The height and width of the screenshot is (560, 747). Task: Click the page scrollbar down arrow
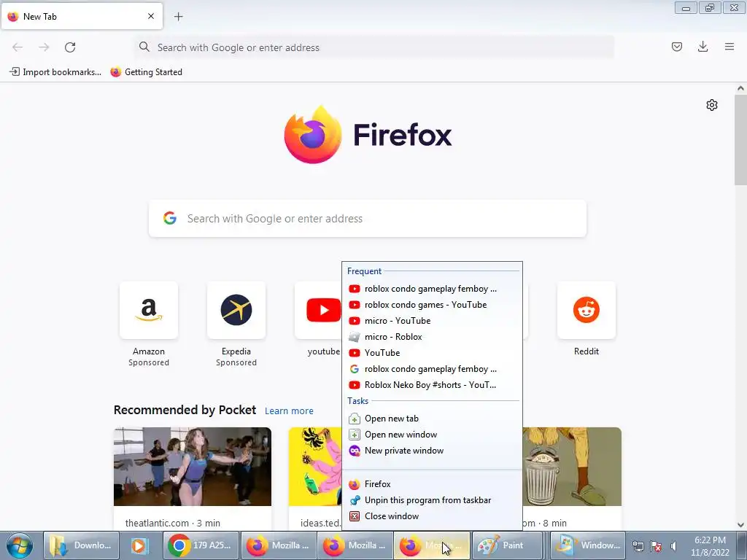[x=741, y=525]
